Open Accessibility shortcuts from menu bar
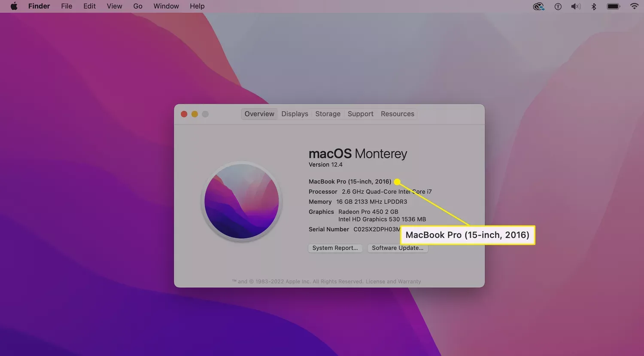This screenshot has height=356, width=644. pos(557,6)
